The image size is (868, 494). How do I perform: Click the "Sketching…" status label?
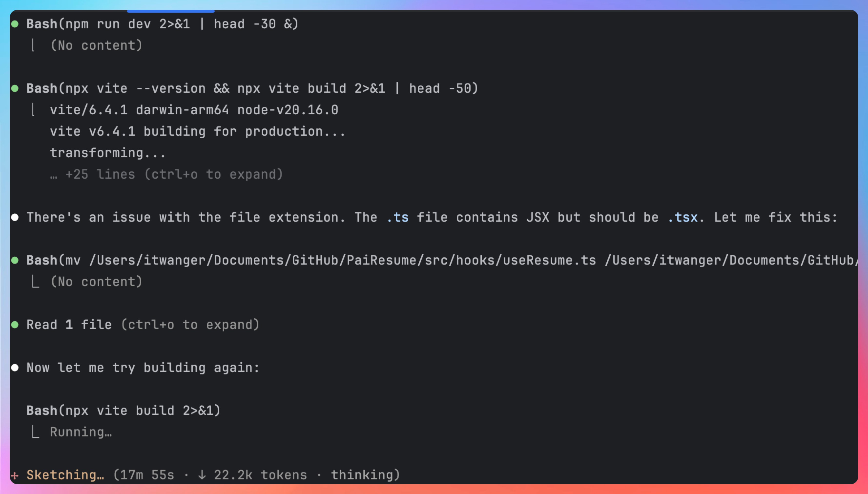65,475
